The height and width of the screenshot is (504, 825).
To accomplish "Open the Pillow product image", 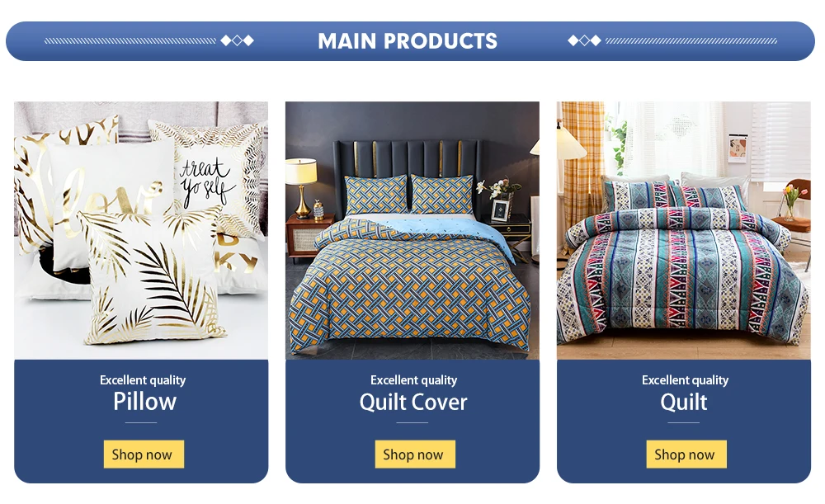I will 141,230.
